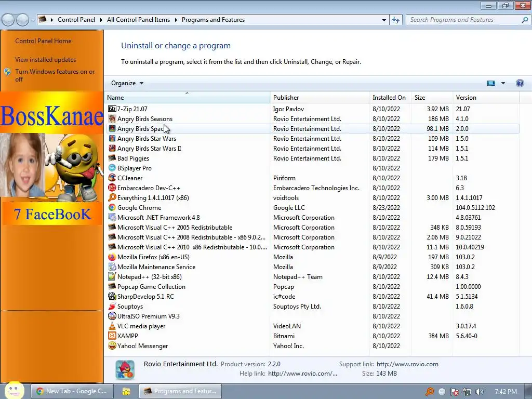Sort by the Size column header
Viewport: 532px width, 399px height.
(432, 97)
